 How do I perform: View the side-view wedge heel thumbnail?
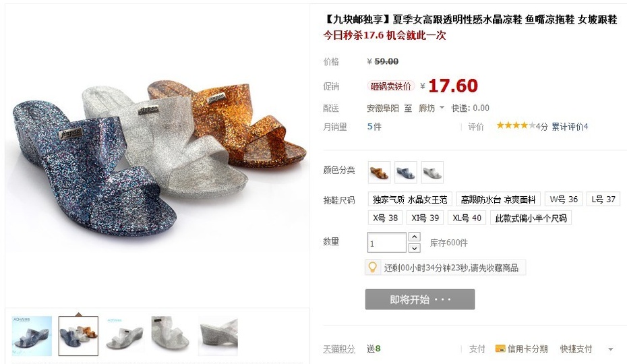218,336
